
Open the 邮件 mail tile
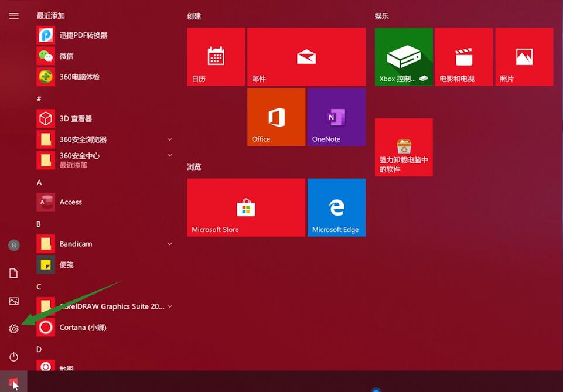306,57
